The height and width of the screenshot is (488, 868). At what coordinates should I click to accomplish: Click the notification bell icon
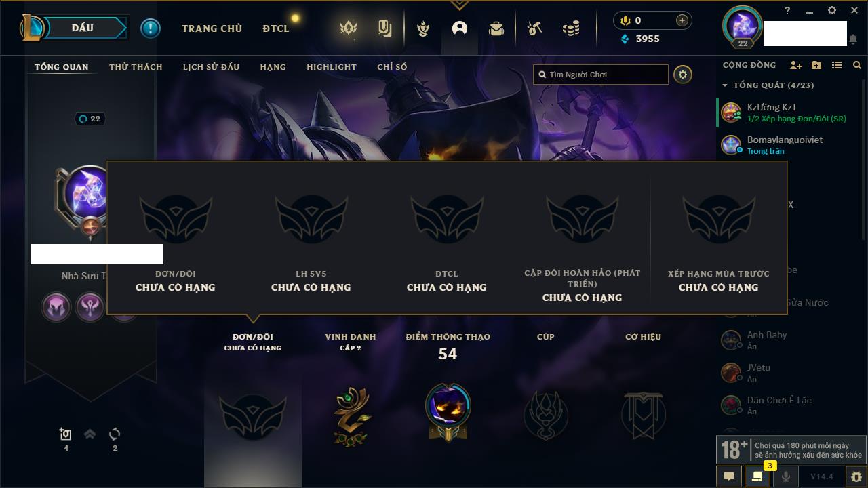(853, 40)
